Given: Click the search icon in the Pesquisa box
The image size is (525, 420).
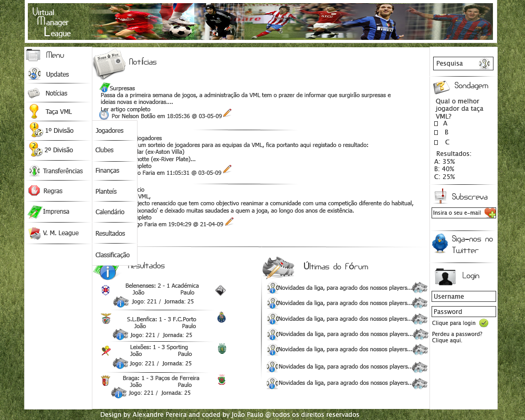Looking at the screenshot, I should click(485, 64).
